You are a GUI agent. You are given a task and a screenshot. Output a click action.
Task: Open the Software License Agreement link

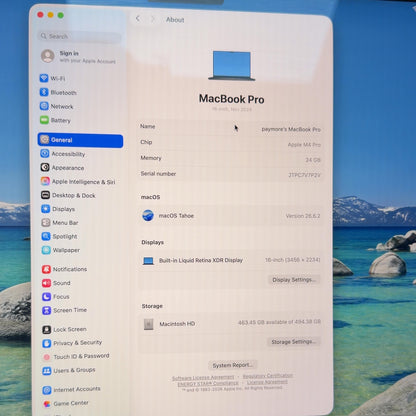(x=203, y=378)
